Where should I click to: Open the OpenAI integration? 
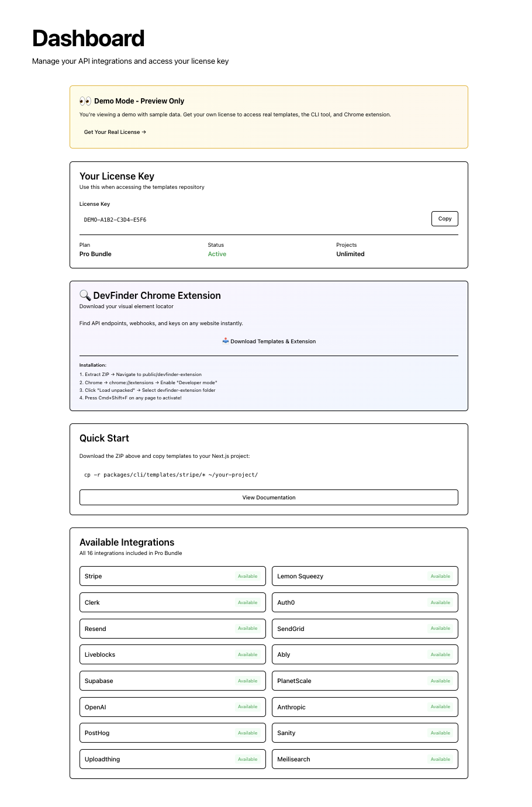tap(172, 707)
